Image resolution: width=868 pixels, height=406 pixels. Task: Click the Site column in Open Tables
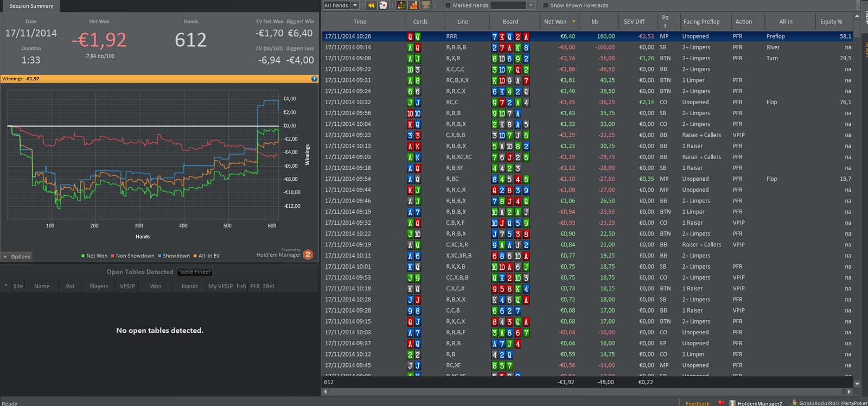[x=18, y=286]
